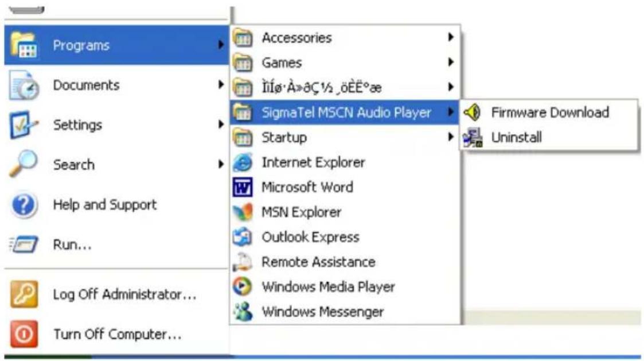Expand the Games submenu arrow
This screenshot has height=361, width=644.
click(x=451, y=63)
